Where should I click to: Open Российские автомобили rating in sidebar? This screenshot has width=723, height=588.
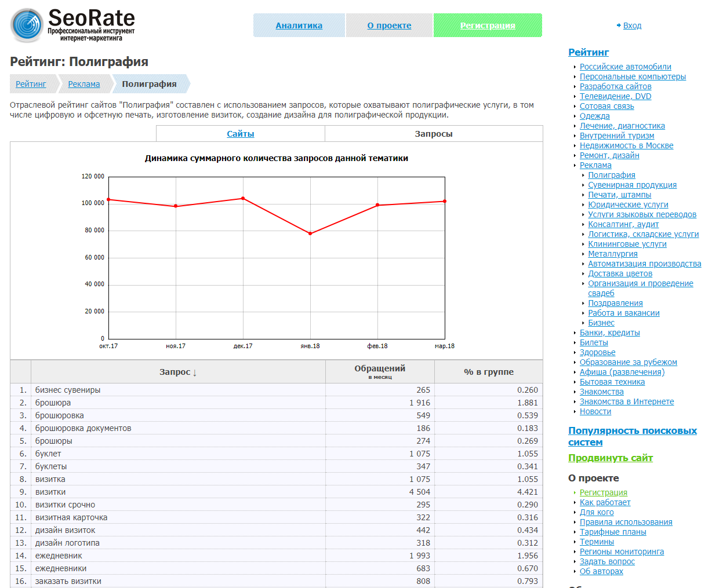coord(625,67)
